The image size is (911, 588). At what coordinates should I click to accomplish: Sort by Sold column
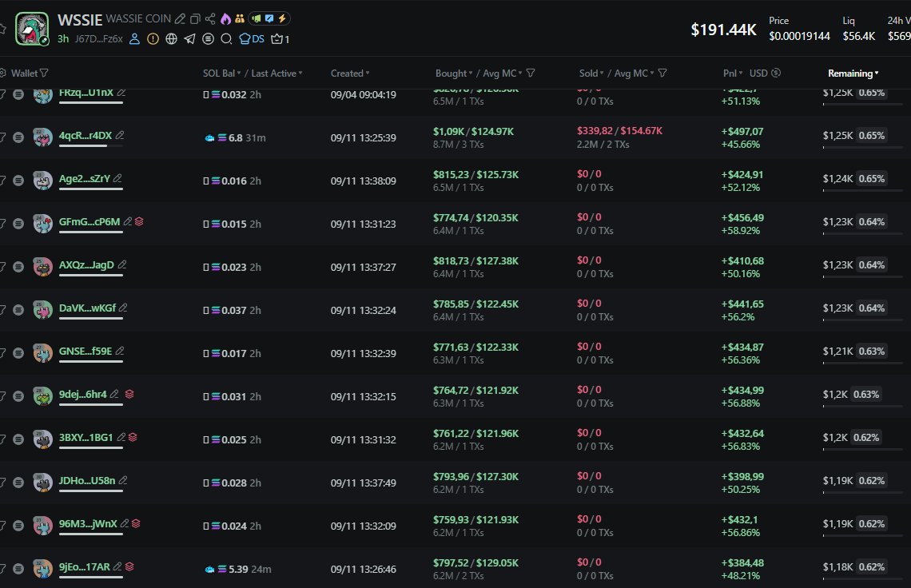tap(591, 73)
